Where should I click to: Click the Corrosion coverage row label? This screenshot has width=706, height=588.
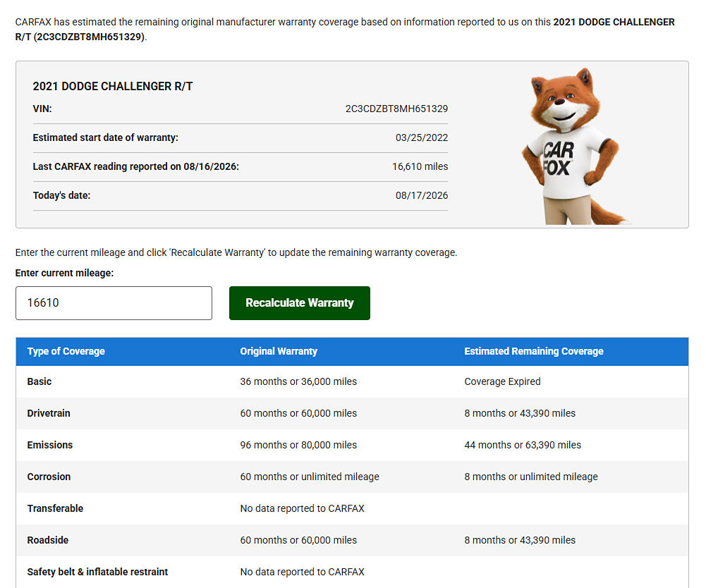[49, 477]
